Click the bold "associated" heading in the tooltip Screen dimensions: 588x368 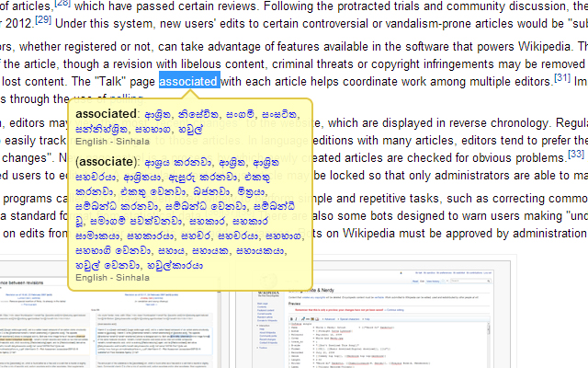click(107, 113)
